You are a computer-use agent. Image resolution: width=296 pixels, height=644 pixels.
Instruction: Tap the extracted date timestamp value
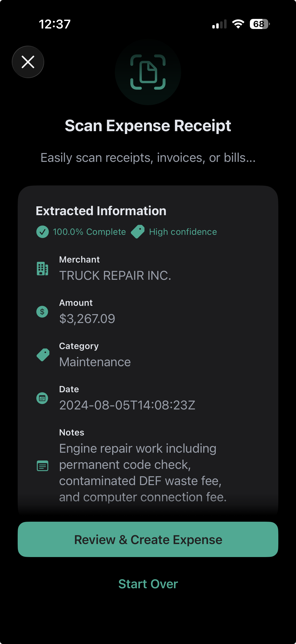tap(127, 405)
